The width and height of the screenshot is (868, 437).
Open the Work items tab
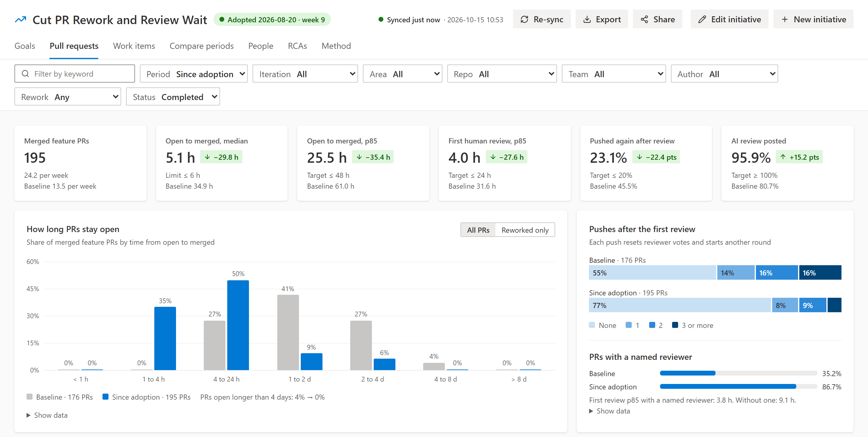click(x=134, y=46)
